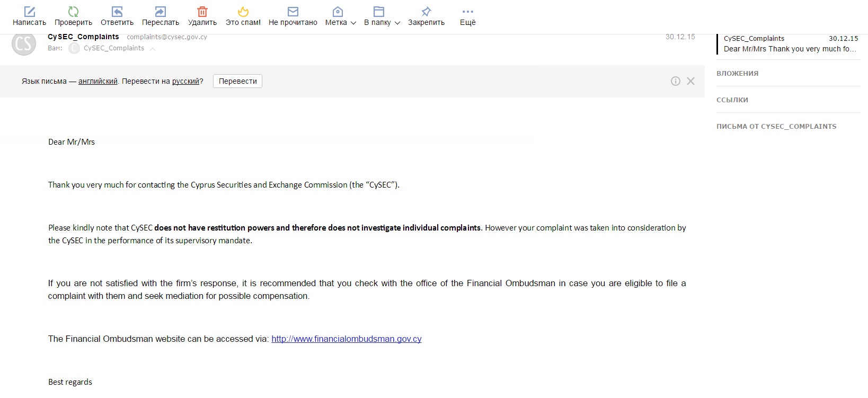
Task: Click the recipient CySEC_Complaints chip
Action: 107,48
